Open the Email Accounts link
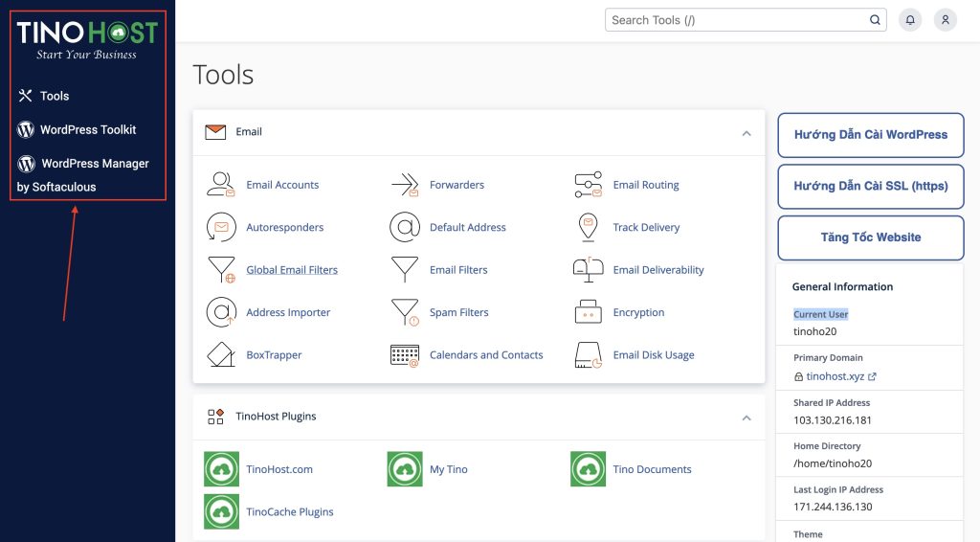This screenshot has width=980, height=542. point(282,185)
